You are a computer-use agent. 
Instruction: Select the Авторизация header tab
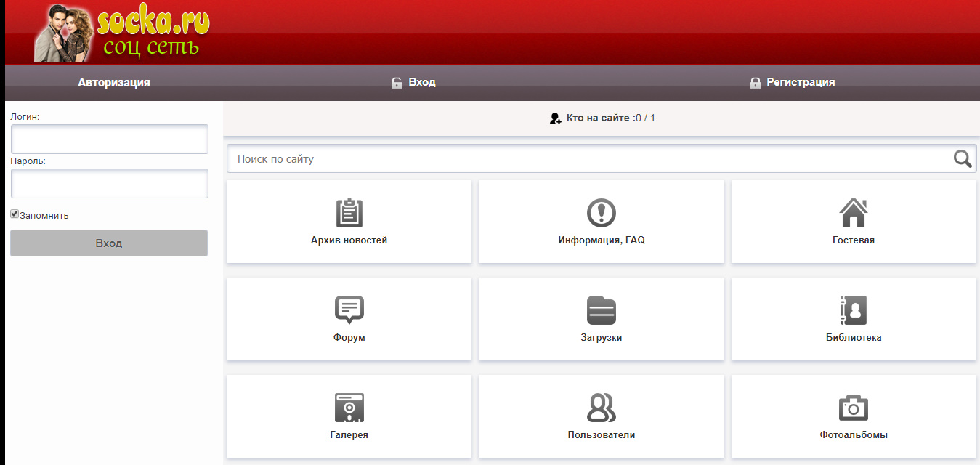coord(114,82)
